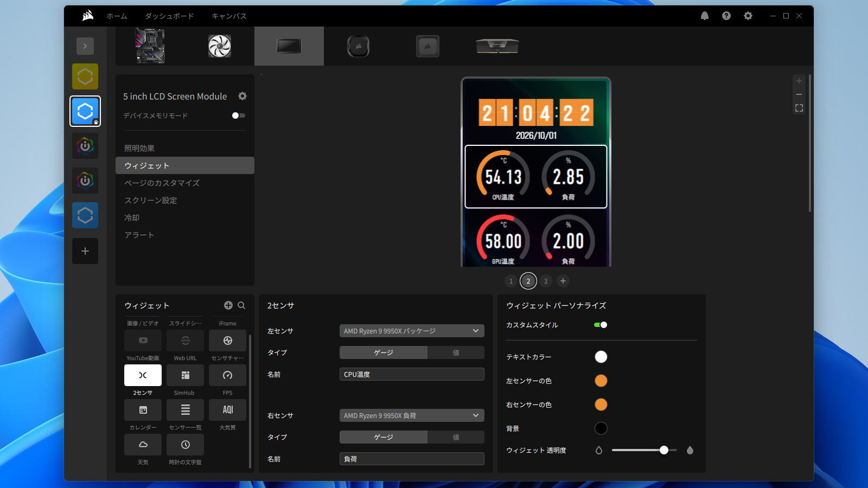Choose the 天気 weather widget

[x=143, y=445]
